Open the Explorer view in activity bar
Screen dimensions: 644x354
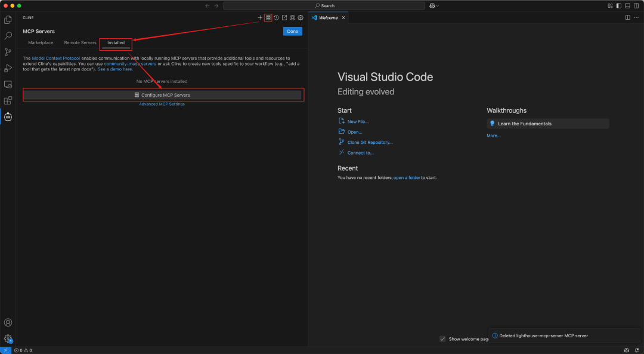click(8, 20)
